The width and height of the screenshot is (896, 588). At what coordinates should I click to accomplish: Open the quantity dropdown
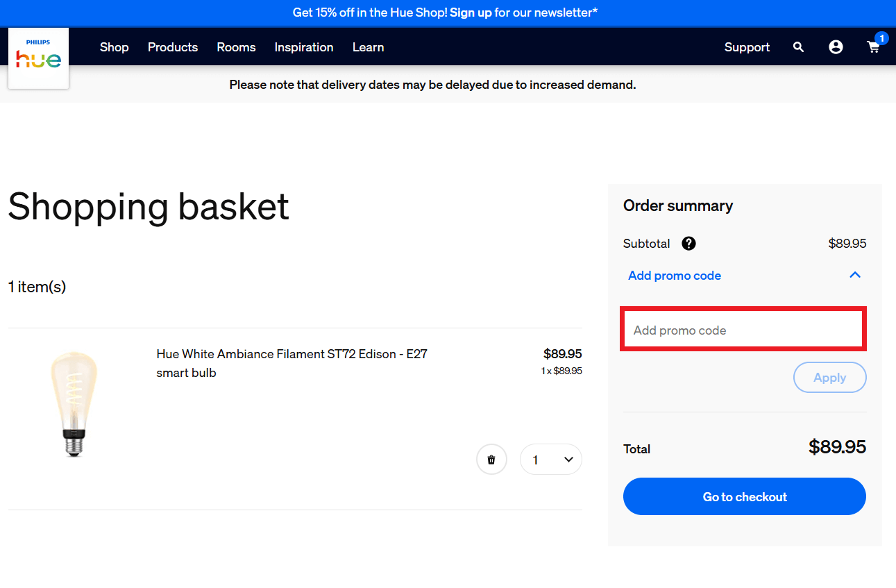(x=551, y=460)
